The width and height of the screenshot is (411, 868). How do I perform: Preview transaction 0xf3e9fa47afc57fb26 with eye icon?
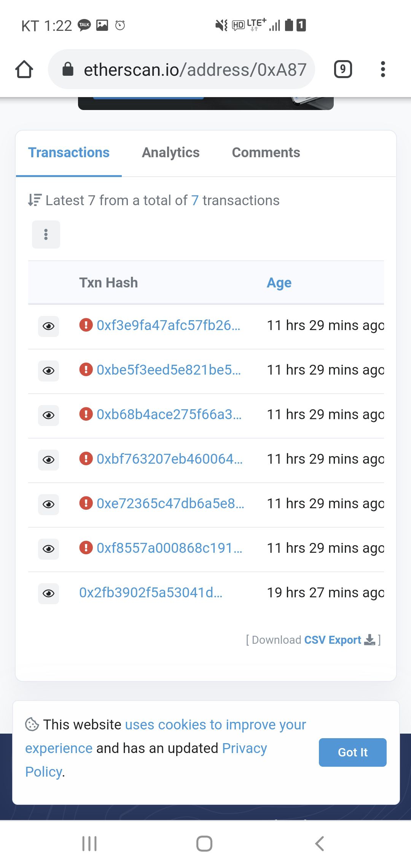pyautogui.click(x=48, y=326)
